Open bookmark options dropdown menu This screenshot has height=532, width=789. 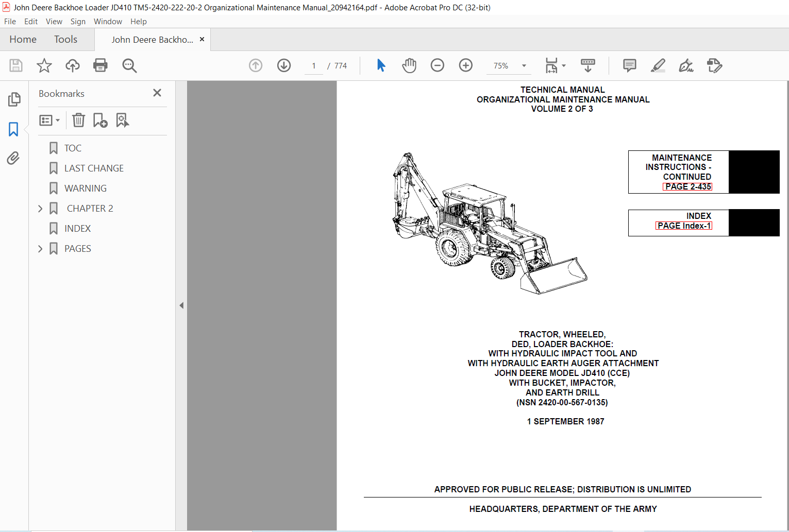point(49,120)
